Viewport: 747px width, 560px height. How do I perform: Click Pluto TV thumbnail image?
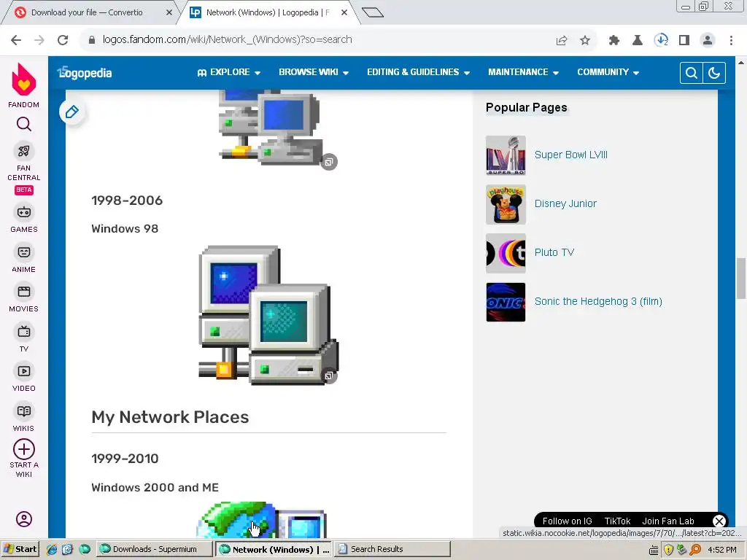coord(506,253)
